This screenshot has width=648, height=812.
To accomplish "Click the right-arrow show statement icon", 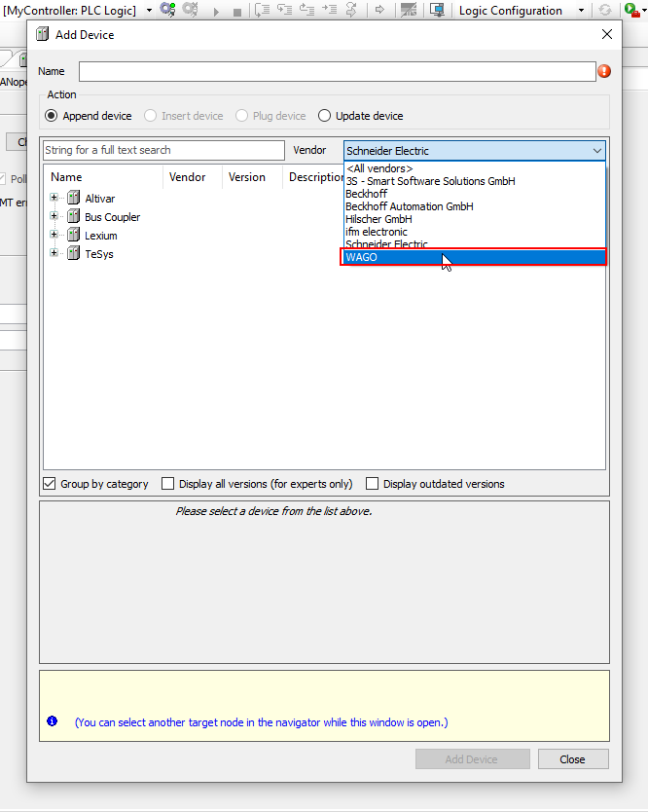I will point(379,10).
